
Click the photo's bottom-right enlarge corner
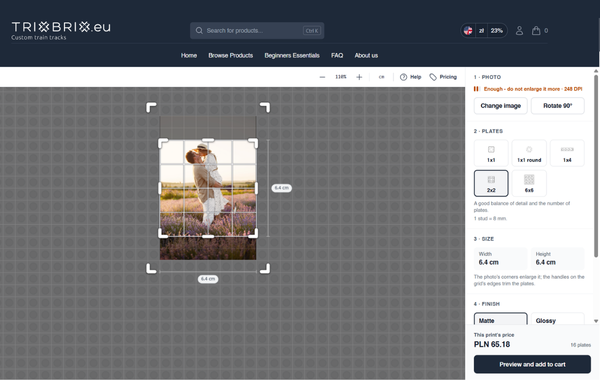coord(265,269)
